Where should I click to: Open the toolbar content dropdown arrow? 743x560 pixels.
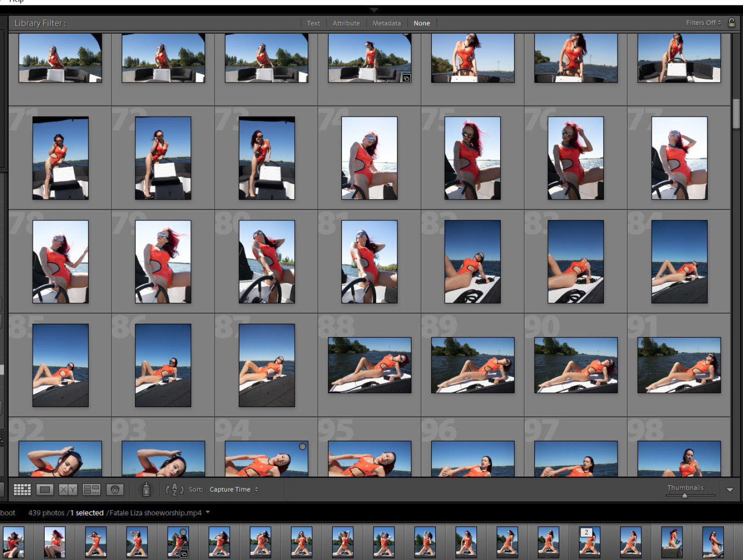[730, 489]
